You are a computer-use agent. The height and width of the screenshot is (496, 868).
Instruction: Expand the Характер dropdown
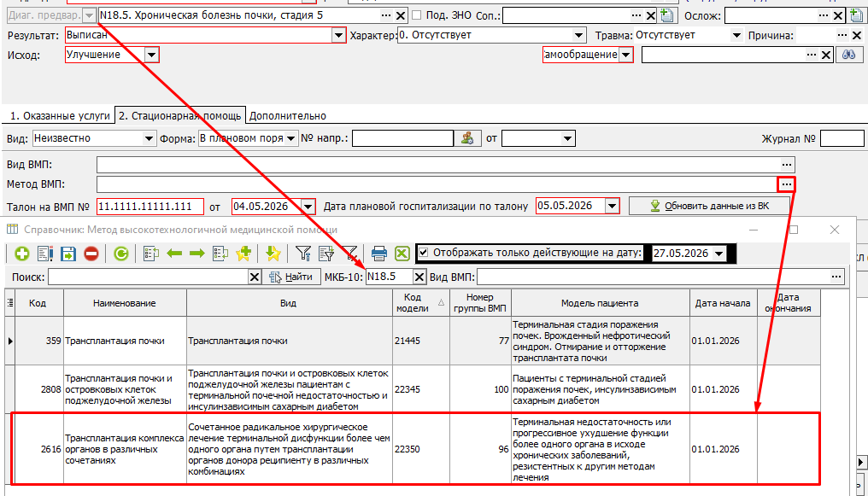click(x=578, y=35)
